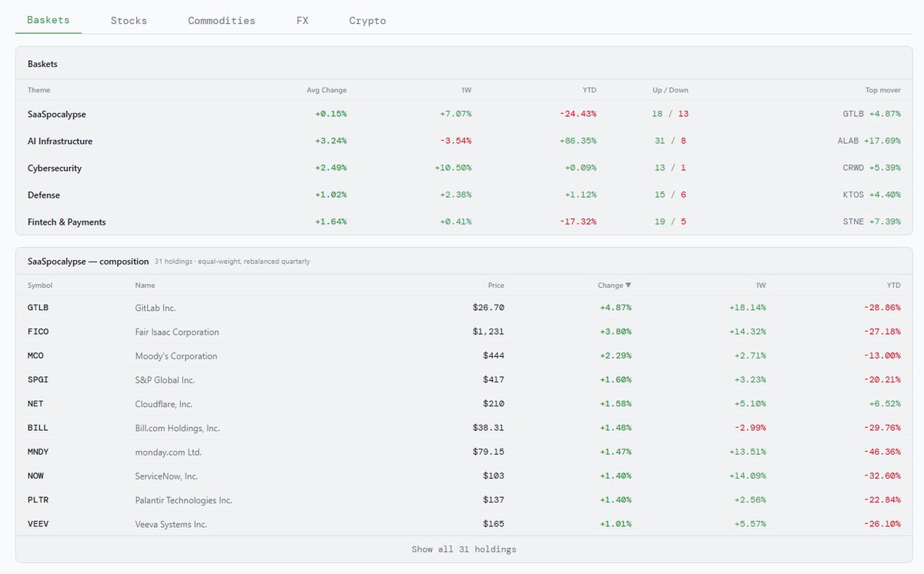Screen dimensions: 924x574
Task: Select the Cybersecurity basket
Action: tap(464, 168)
